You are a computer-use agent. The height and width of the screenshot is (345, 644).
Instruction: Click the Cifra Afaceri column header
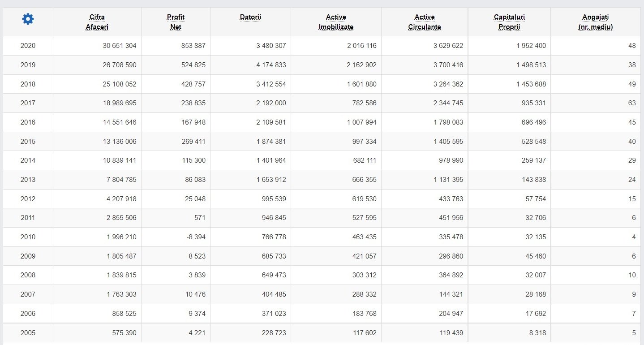click(x=97, y=22)
